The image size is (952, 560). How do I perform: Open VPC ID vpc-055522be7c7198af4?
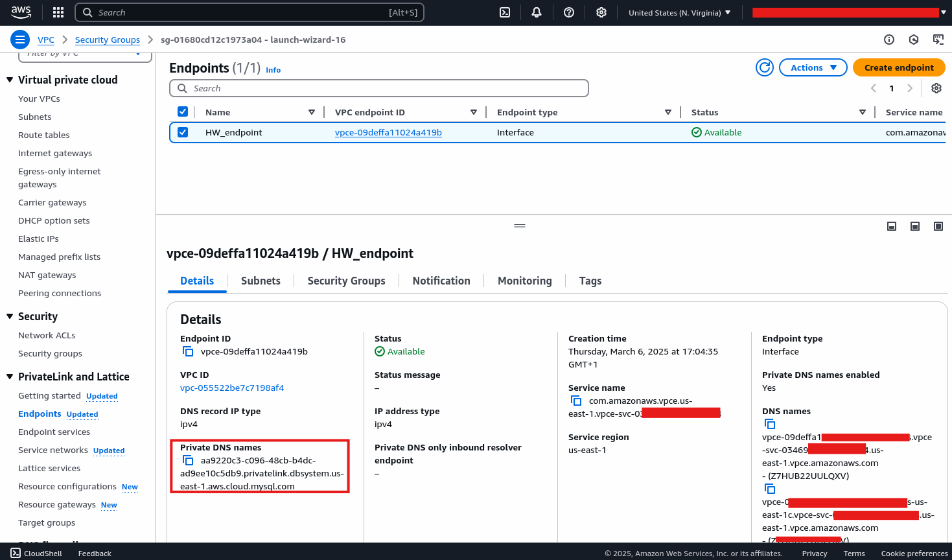coord(231,388)
